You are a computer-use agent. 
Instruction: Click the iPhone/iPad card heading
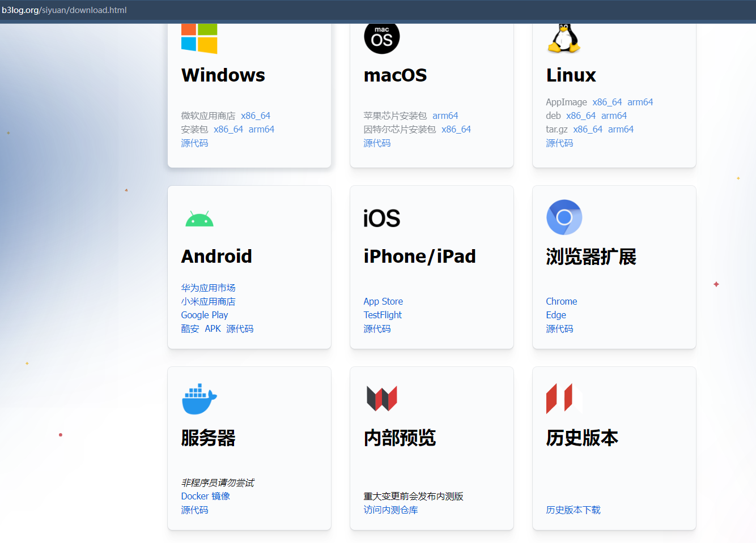tap(419, 256)
